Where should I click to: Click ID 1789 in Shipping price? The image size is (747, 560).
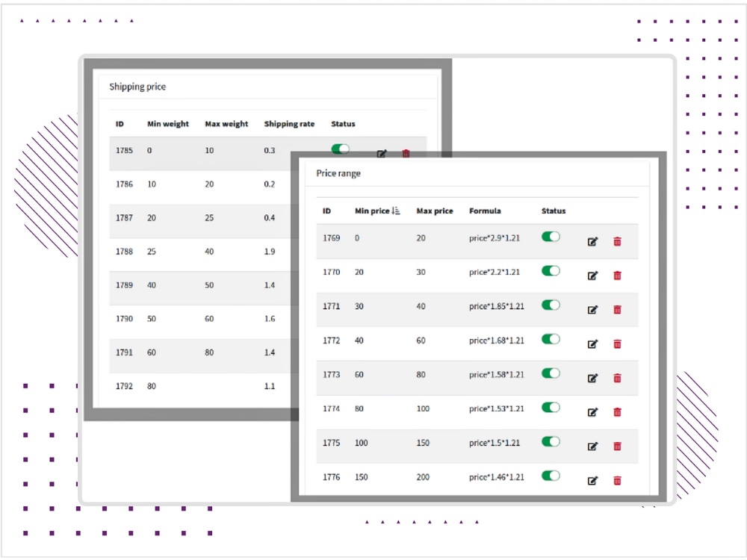pos(124,285)
